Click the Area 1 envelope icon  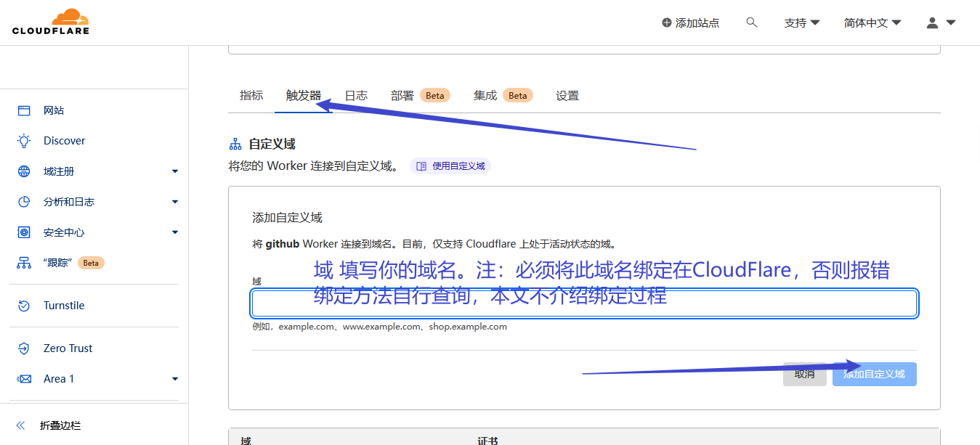click(25, 378)
